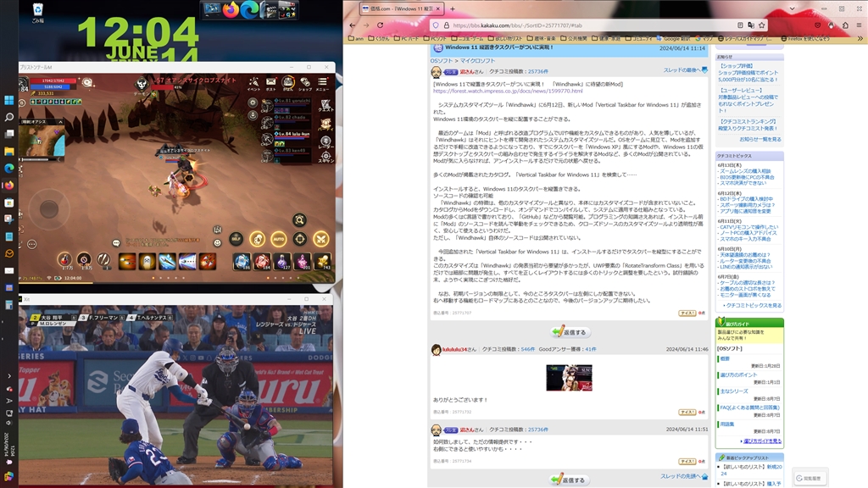Select the 価格.com Windows 11 browser tab
The height and width of the screenshot is (488, 868).
point(401,8)
